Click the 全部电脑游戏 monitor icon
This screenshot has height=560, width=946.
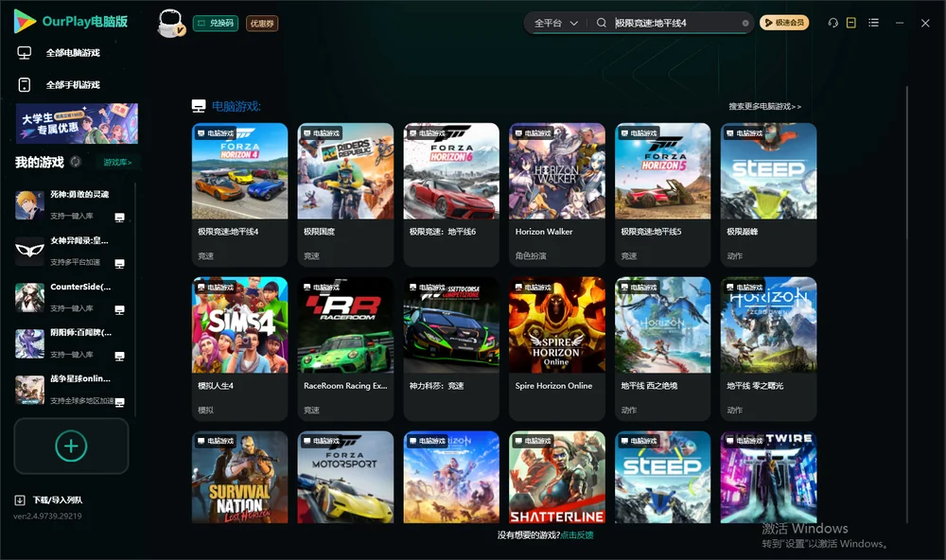tap(25, 53)
